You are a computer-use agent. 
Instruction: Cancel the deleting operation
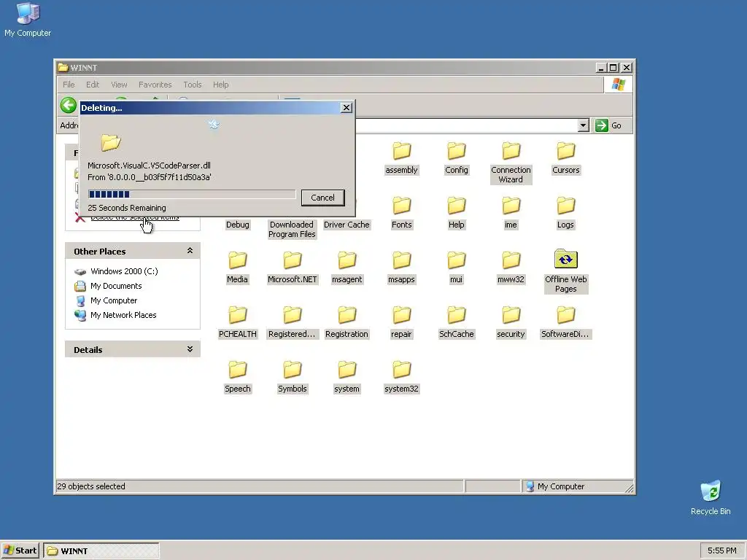click(x=322, y=198)
